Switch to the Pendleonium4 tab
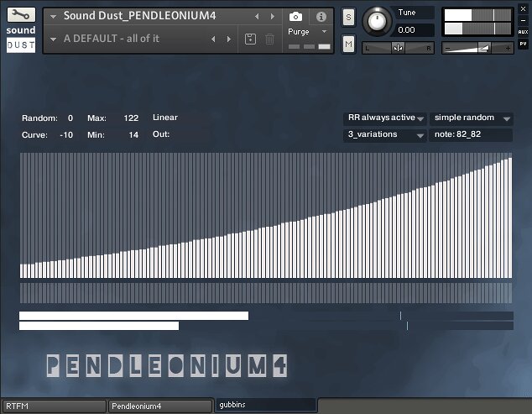 pos(160,406)
